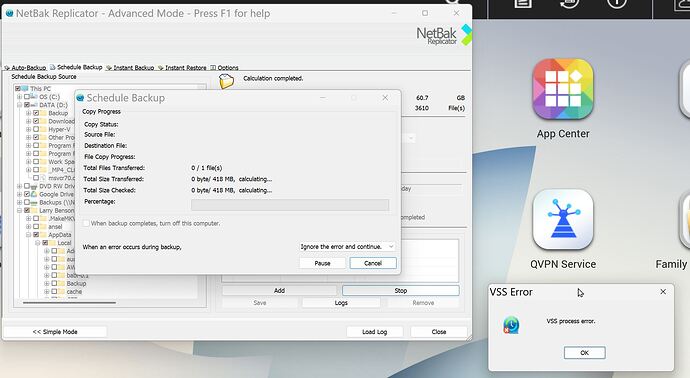Click the This PC computer icon
Screen dimensions: 690x378
pos(25,88)
